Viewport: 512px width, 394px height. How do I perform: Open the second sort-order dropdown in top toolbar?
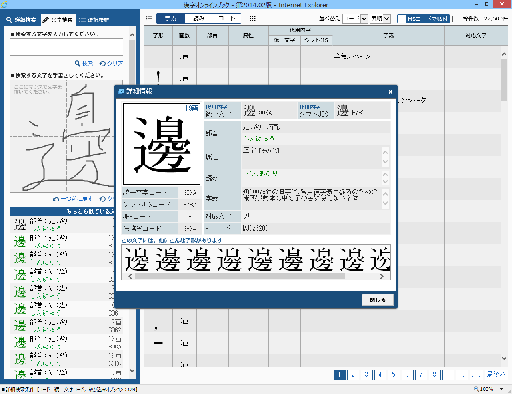pos(380,18)
